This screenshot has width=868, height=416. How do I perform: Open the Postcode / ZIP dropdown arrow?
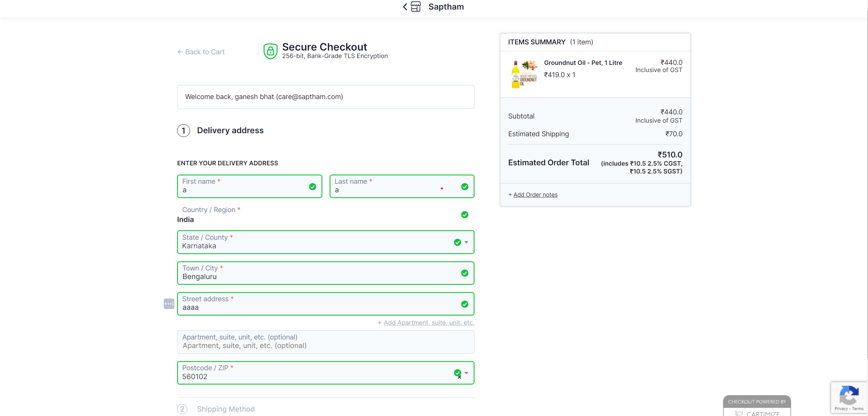466,373
